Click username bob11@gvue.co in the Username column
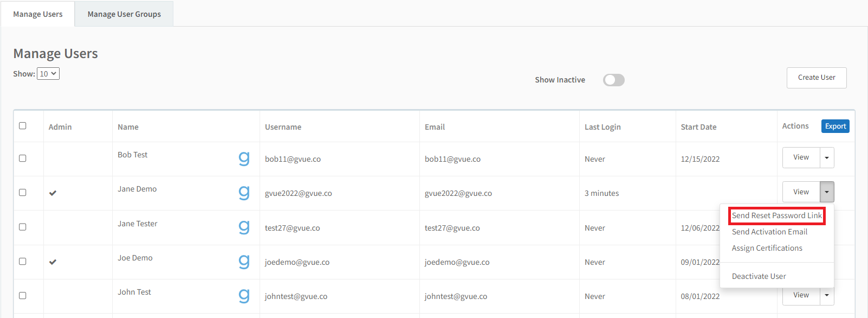 click(x=293, y=159)
